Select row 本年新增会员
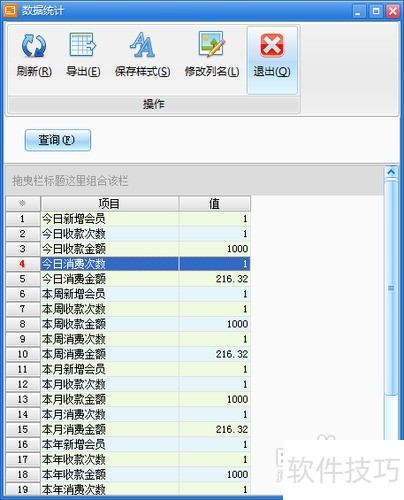This screenshot has width=404, height=500. coord(128,445)
